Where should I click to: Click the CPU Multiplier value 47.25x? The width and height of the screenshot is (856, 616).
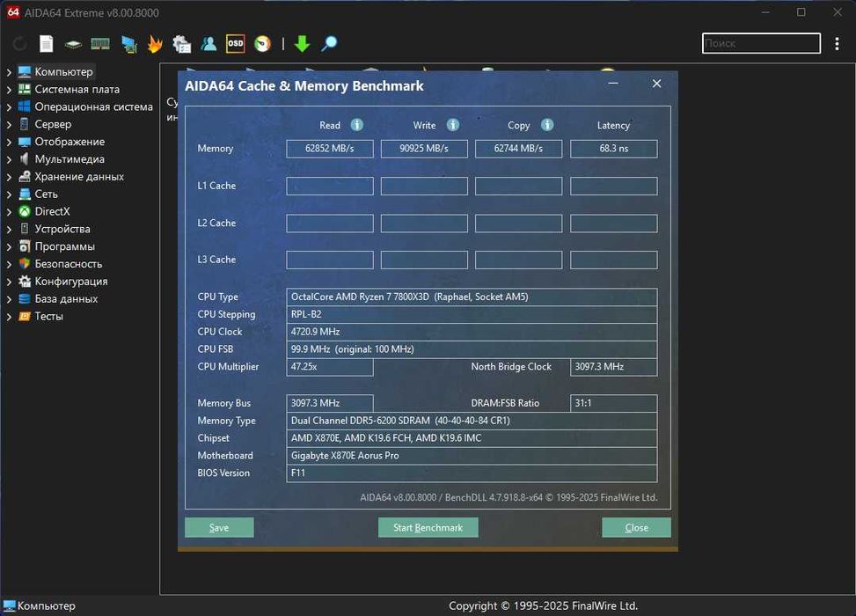coord(330,367)
